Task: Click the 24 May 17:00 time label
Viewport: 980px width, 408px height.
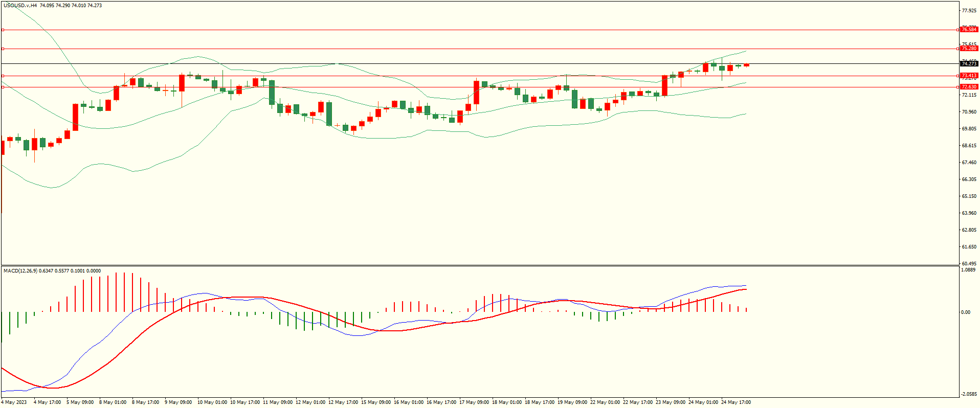Action: [x=736, y=402]
